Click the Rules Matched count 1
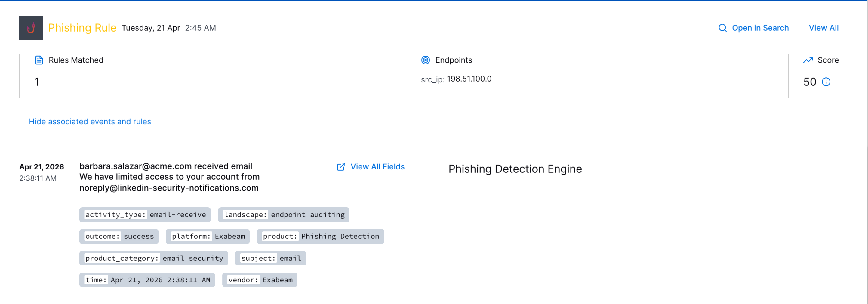 pos(37,82)
